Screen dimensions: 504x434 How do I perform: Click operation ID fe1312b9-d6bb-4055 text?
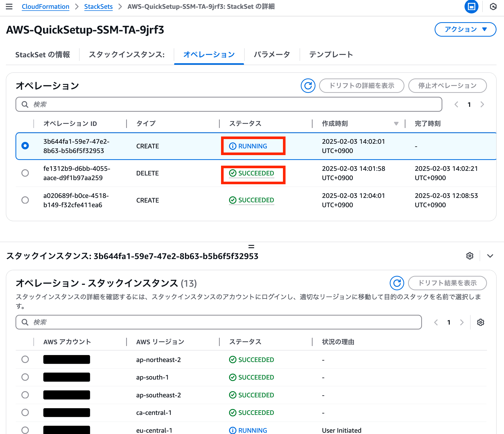77,173
